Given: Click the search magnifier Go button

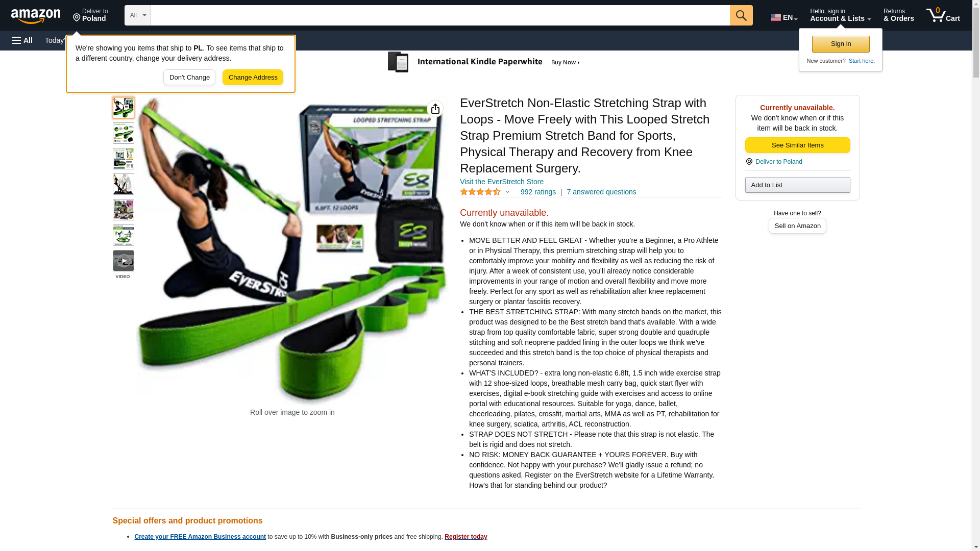Looking at the screenshot, I should (741, 15).
